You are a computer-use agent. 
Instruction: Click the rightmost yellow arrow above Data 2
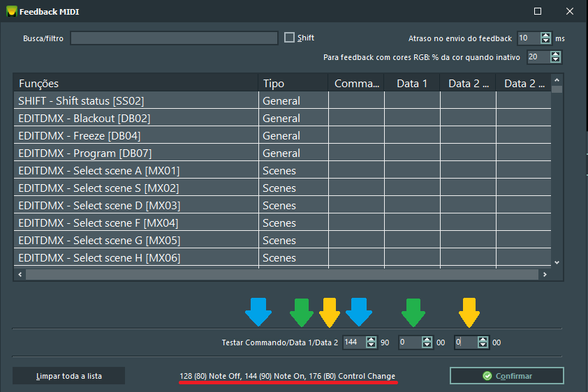pyautogui.click(x=469, y=312)
